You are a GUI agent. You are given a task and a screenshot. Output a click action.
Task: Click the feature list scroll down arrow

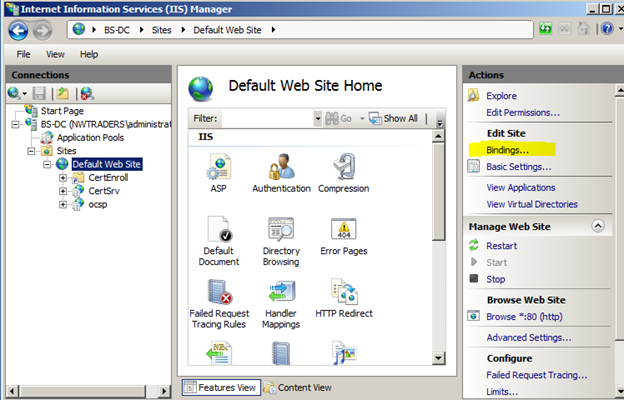pos(438,358)
